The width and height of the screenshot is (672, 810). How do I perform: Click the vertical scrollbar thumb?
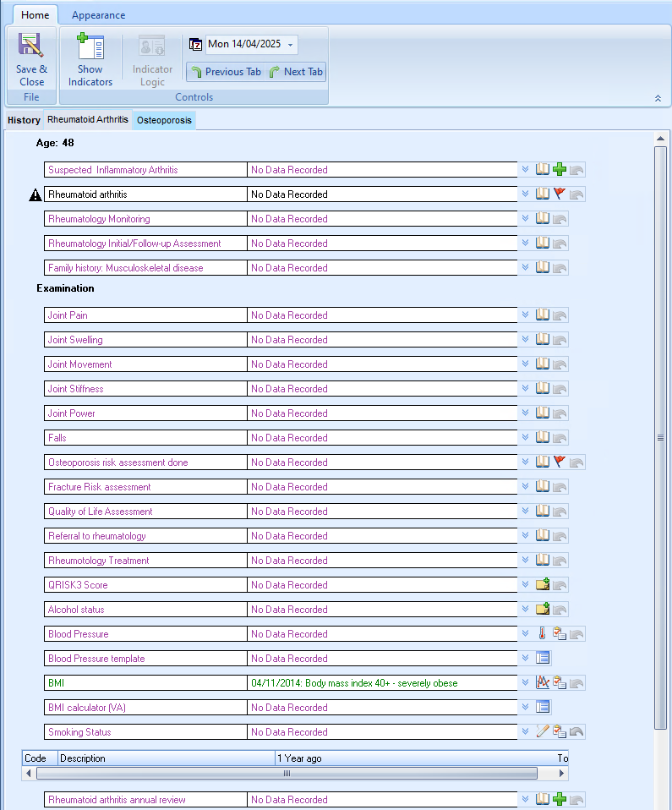coord(660,437)
